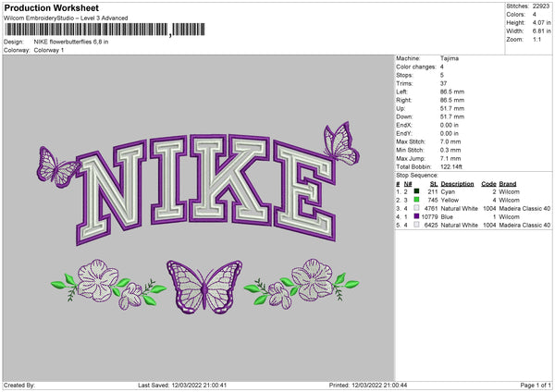Viewport: 555px width, 392px height.
Task: Click the "Printed:" timestamp in footer
Action: point(368,386)
